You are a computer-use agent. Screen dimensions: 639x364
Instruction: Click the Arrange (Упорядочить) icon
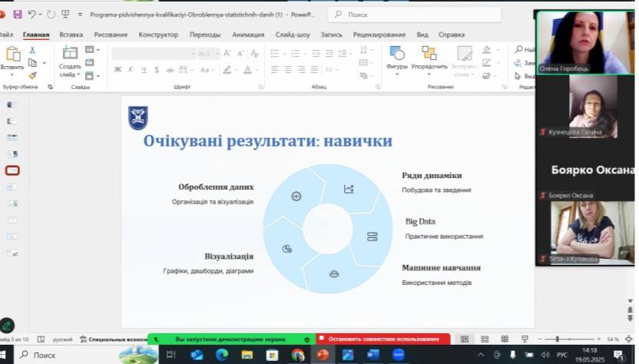click(x=429, y=54)
